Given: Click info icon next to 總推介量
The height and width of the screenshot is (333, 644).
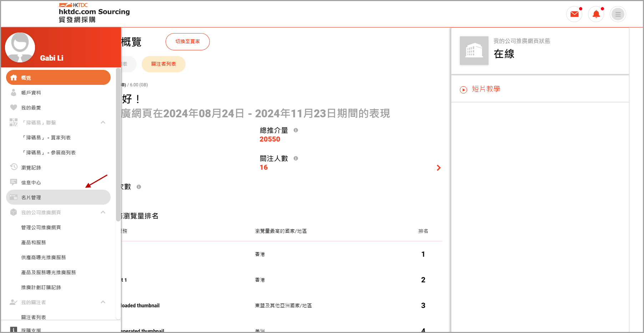Looking at the screenshot, I should 296,130.
